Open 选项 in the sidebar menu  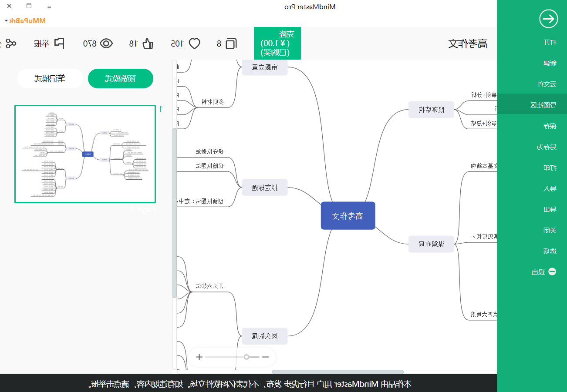tap(550, 251)
